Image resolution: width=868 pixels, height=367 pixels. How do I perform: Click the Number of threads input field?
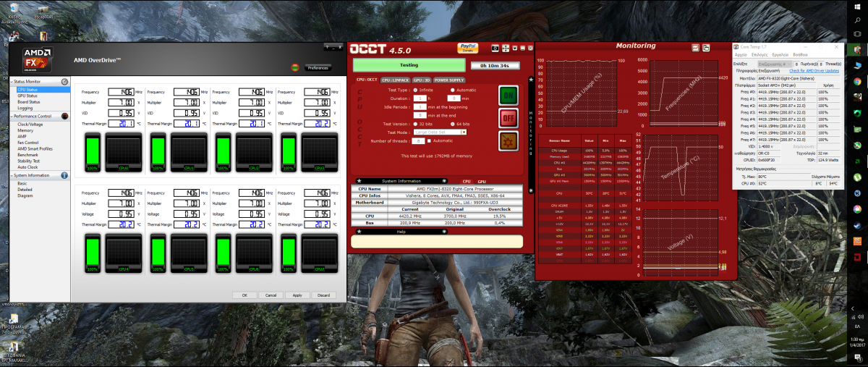point(418,140)
